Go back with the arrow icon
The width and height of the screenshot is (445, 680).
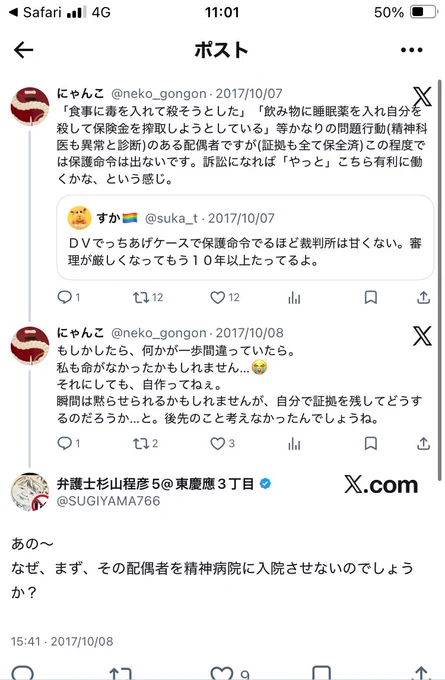click(x=23, y=50)
